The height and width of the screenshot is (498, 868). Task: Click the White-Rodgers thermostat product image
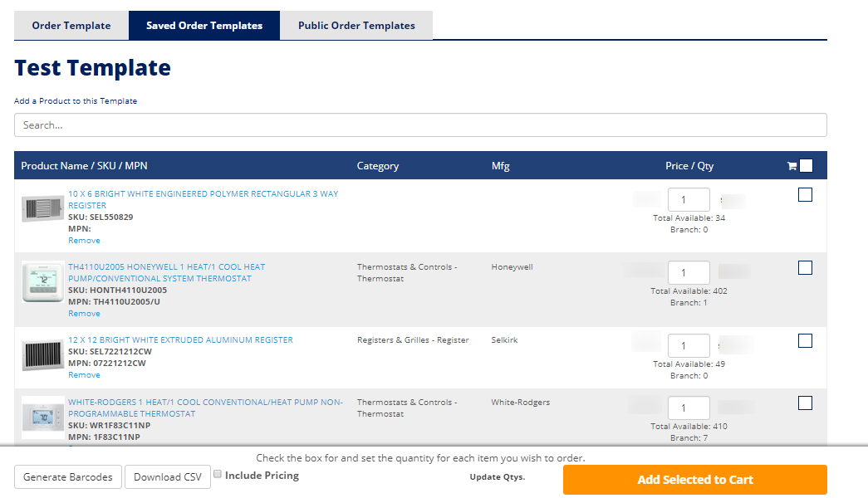[42, 417]
